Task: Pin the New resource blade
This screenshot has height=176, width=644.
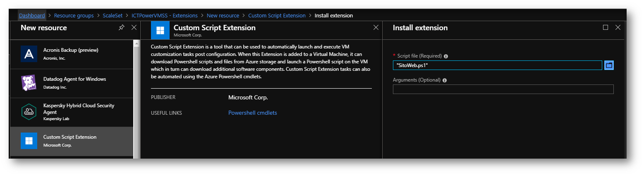Action: coord(121,28)
